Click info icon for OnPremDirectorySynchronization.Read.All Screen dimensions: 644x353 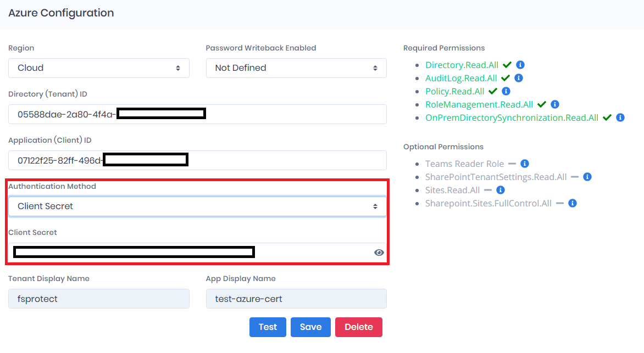point(620,117)
